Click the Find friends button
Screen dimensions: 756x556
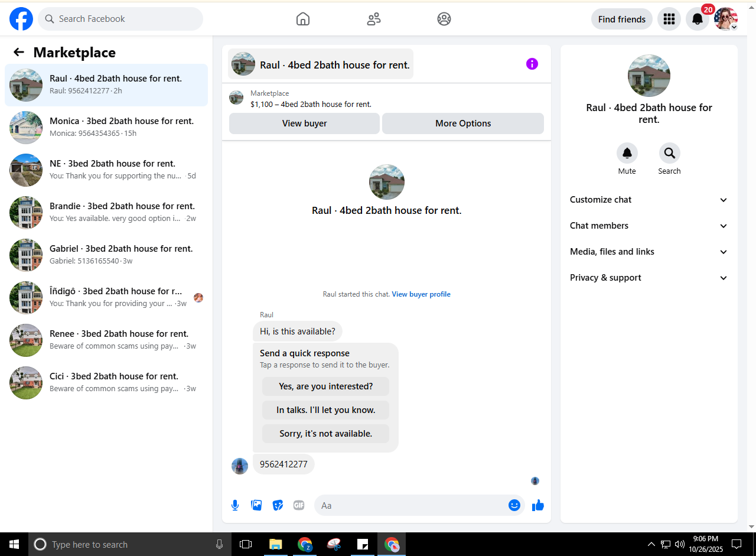(621, 19)
